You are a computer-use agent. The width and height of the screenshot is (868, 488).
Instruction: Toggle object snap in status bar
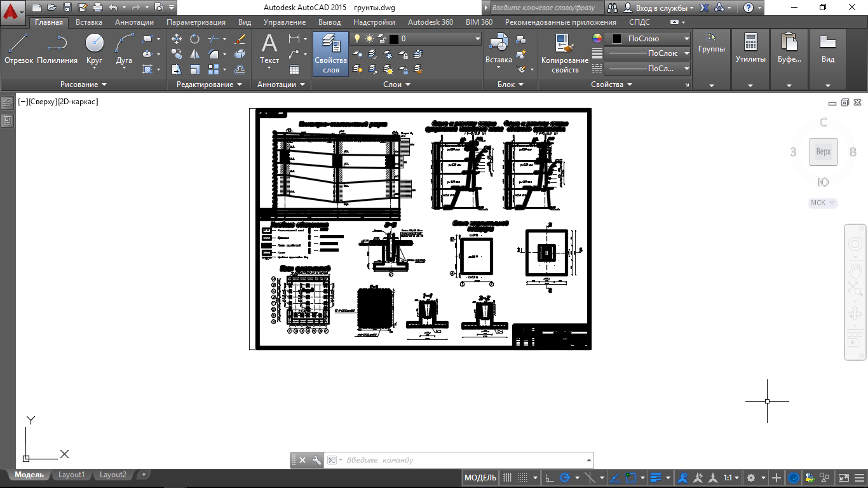coord(631,478)
